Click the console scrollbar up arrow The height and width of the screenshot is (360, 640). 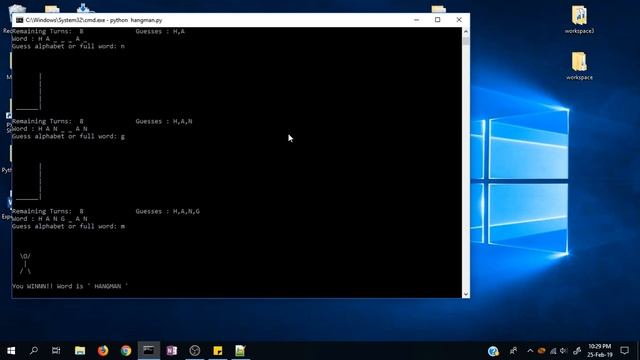(466, 31)
